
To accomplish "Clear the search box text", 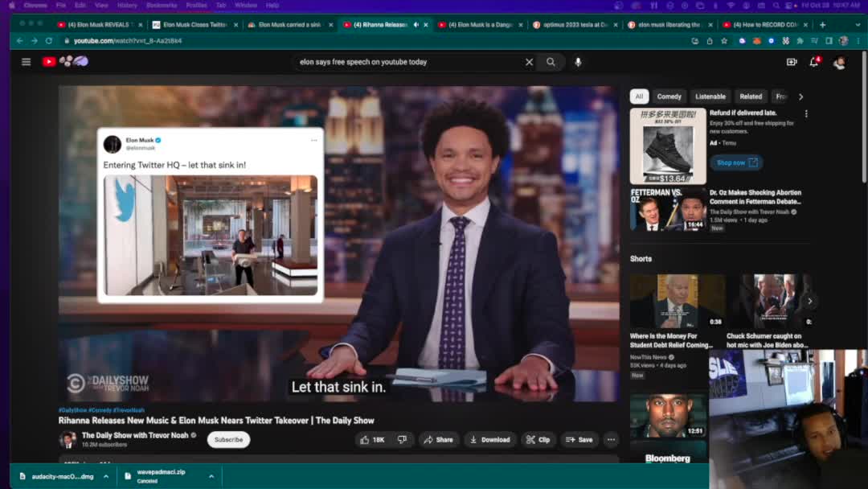I will point(529,62).
